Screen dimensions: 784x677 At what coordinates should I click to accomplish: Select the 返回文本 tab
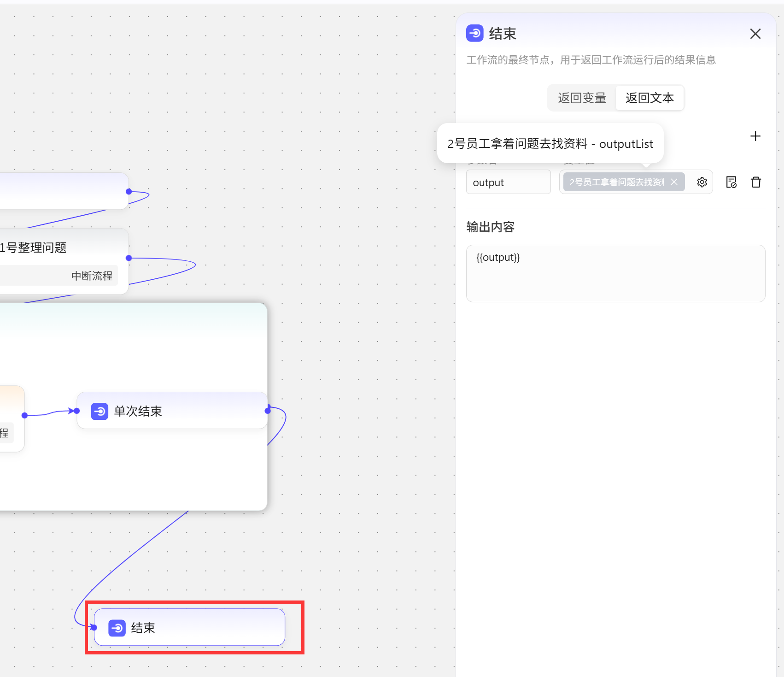click(x=649, y=98)
